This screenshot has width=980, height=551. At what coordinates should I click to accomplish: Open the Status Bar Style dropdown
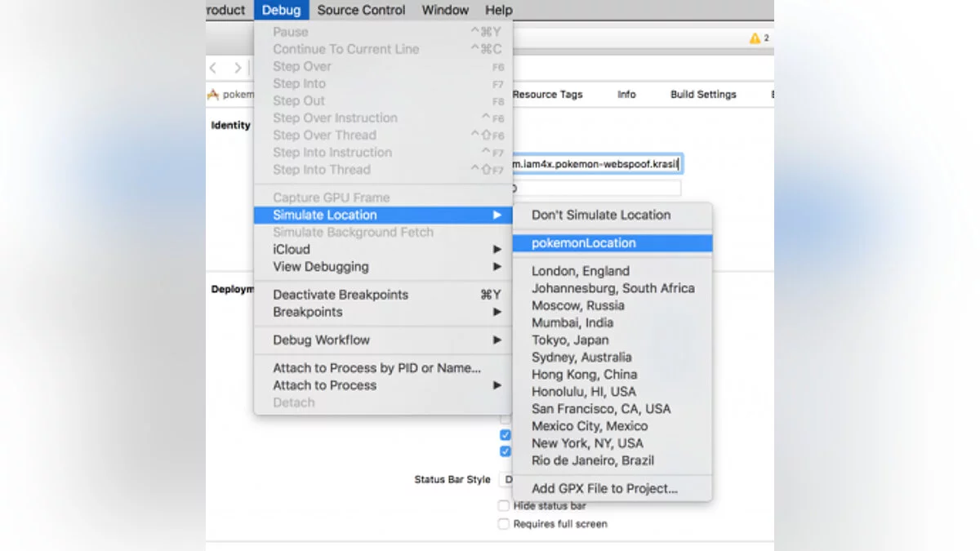[x=506, y=480]
